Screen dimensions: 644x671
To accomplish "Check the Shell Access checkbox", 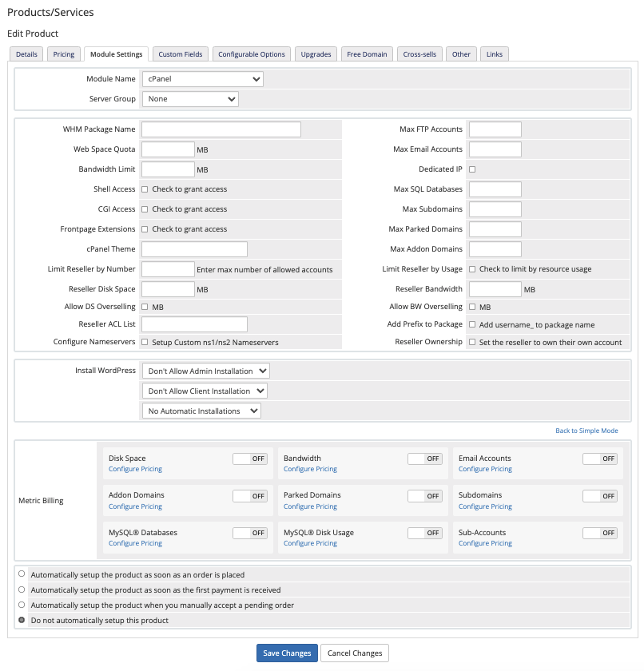I will point(145,189).
